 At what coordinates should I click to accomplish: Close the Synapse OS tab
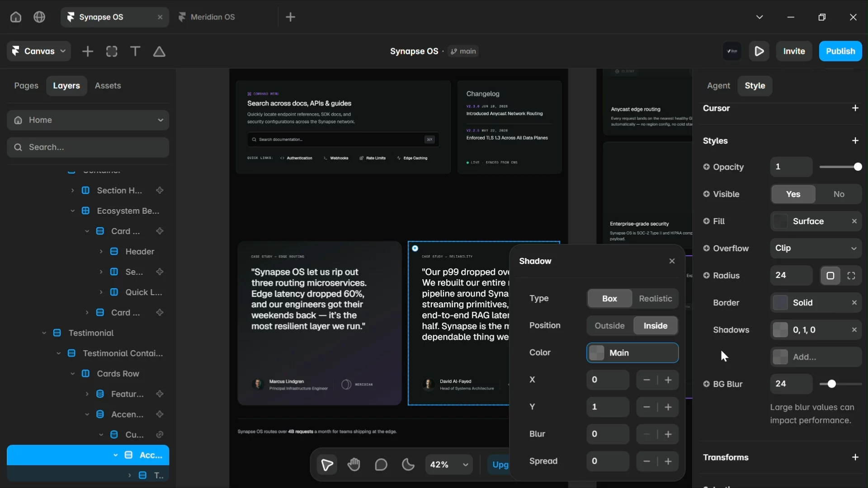pyautogui.click(x=160, y=17)
